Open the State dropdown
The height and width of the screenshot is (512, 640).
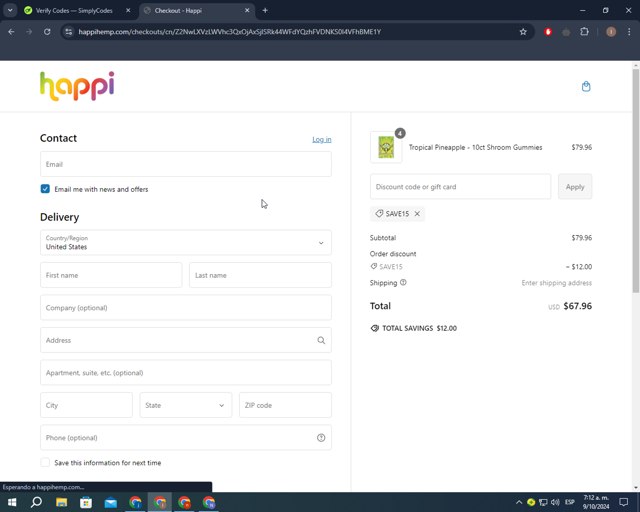(186, 405)
